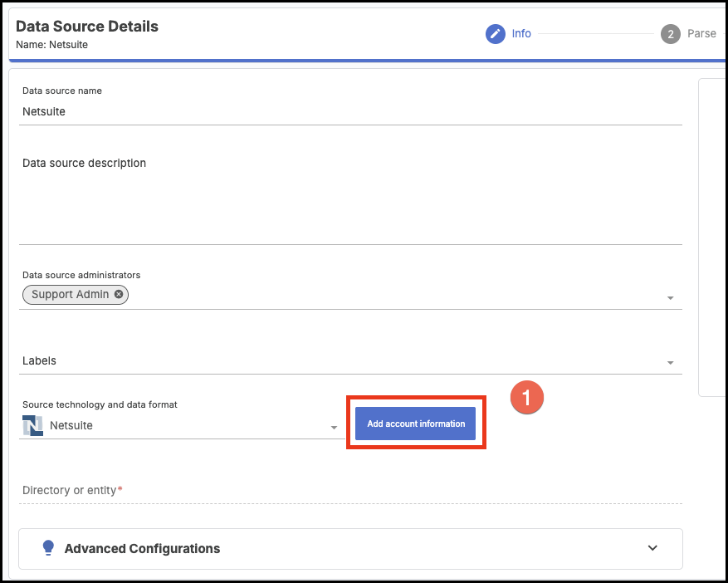
Task: Click the Netsuite logo icon
Action: (32, 426)
